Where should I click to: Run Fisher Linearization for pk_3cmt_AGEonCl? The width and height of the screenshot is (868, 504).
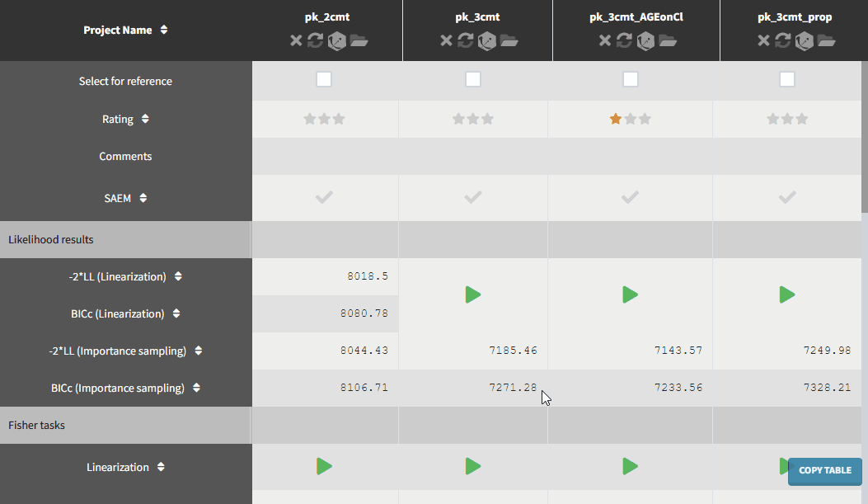[631, 467]
